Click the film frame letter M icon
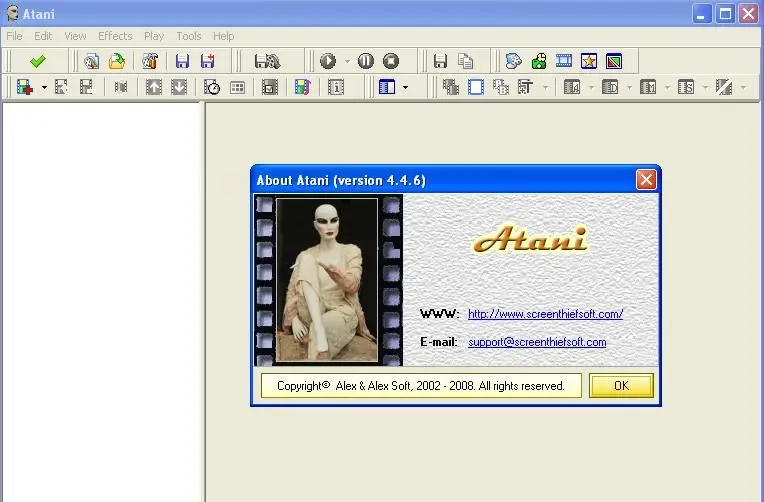 coord(648,87)
